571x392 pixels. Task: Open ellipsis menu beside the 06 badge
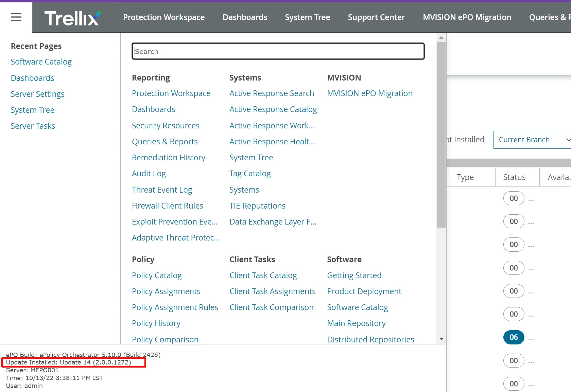coord(531,338)
